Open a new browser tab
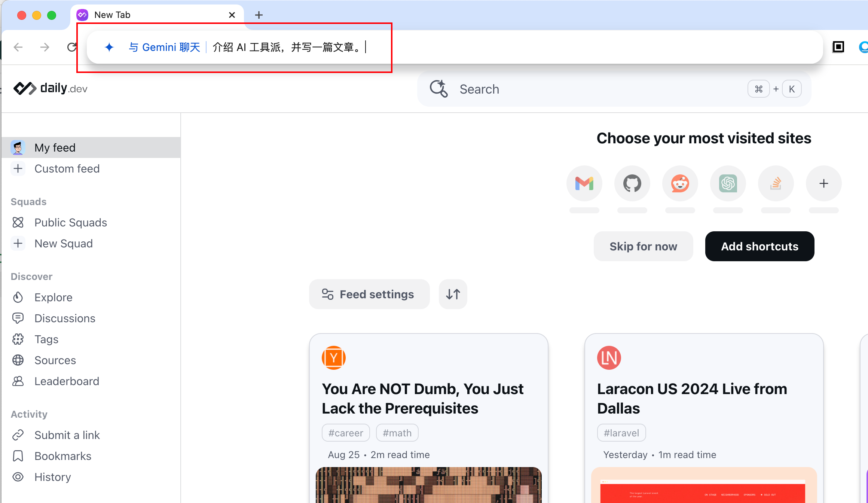 click(x=259, y=15)
